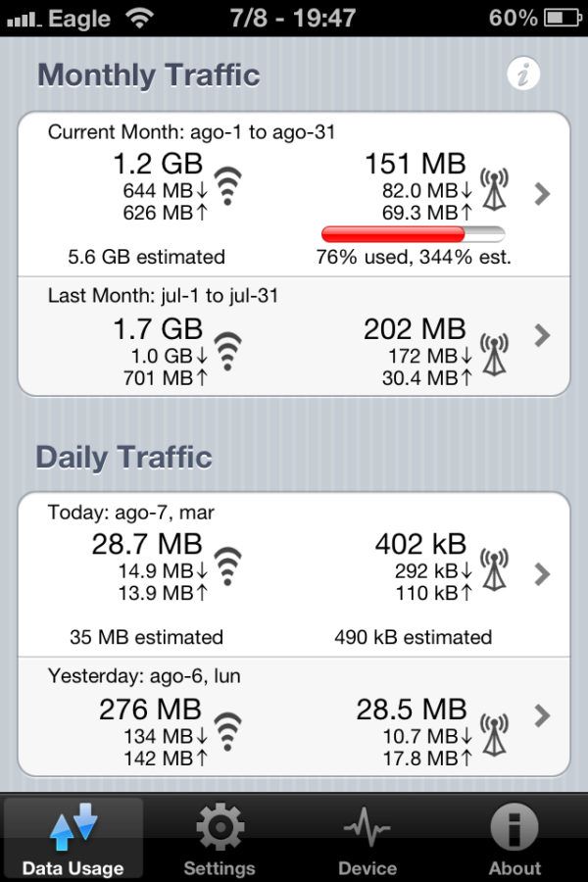Tap cell tower icon in Yesterday row
Image resolution: width=588 pixels, height=882 pixels.
click(x=495, y=734)
